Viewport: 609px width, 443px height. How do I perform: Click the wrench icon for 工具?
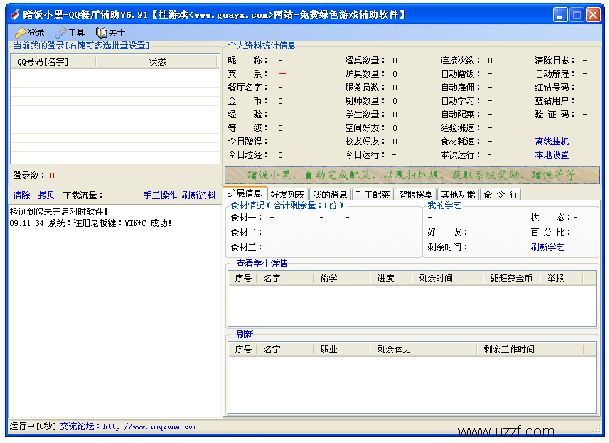coord(61,33)
